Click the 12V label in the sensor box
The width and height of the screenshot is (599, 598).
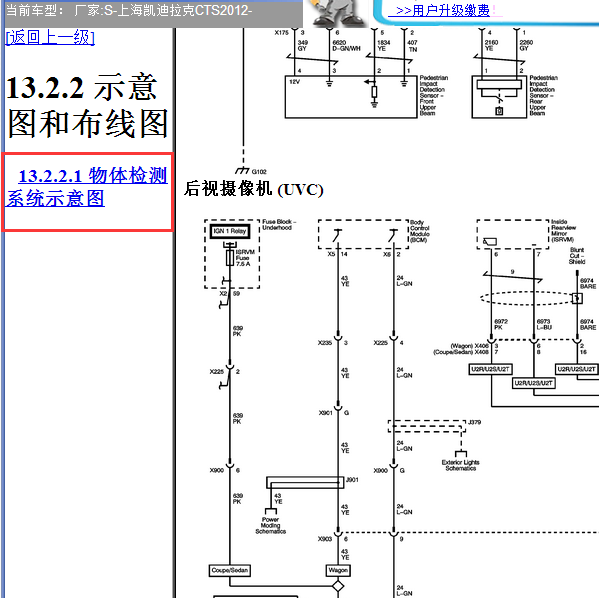[x=295, y=82]
